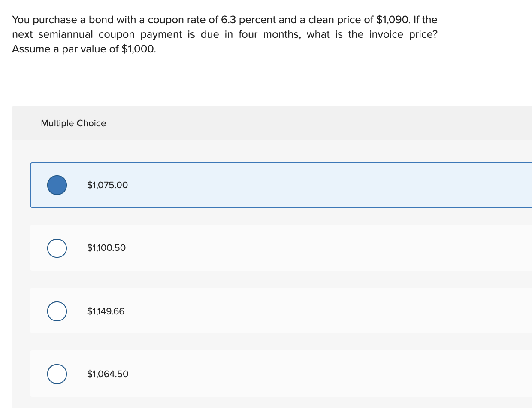Image resolution: width=532 pixels, height=408 pixels.
Task: Click the Multiple Choice heading
Action: click(73, 123)
